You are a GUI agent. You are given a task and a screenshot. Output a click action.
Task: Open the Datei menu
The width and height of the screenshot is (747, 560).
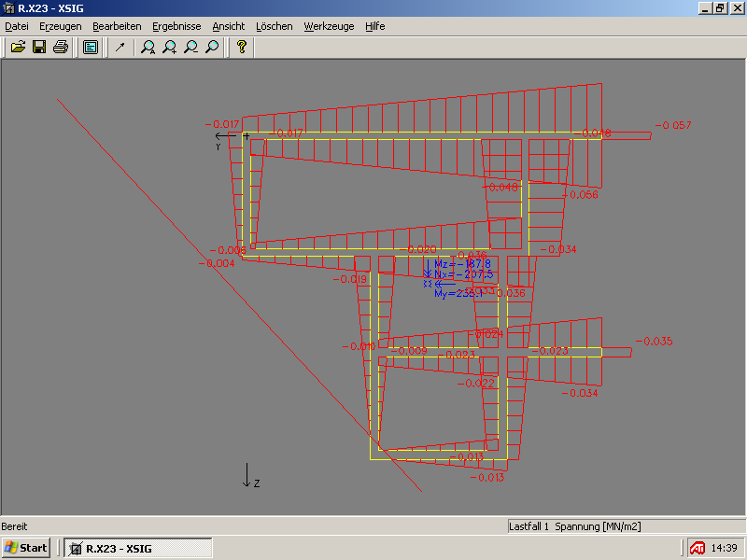click(x=17, y=26)
